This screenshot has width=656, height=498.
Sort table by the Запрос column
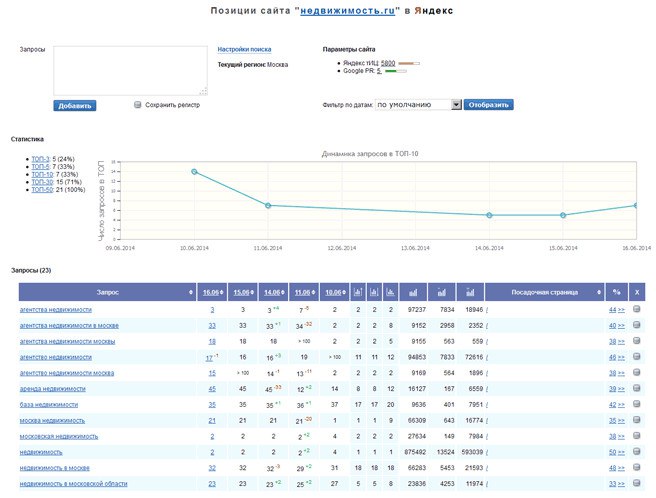[x=108, y=293]
